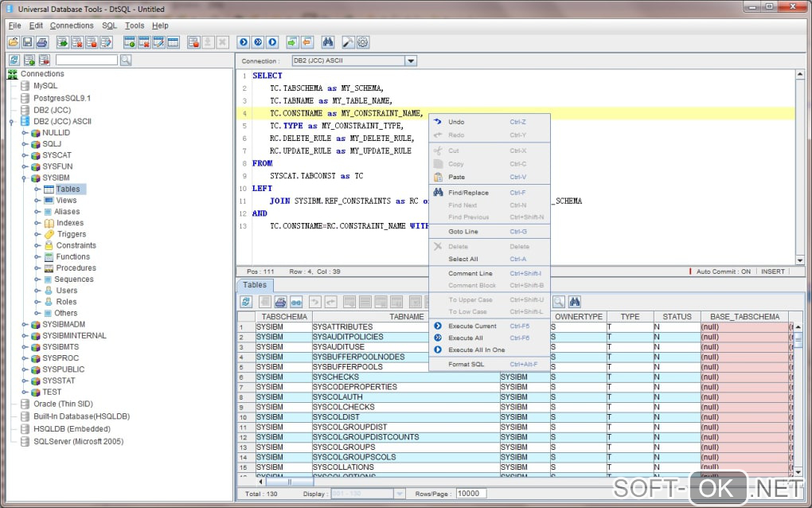Click the Print icon in main toolbar
This screenshot has height=508, width=812.
click(x=42, y=42)
